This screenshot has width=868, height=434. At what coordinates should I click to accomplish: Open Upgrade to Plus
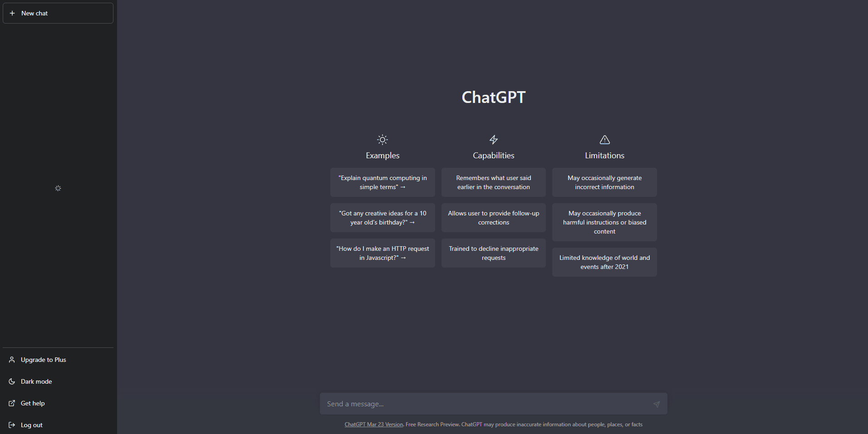58,360
